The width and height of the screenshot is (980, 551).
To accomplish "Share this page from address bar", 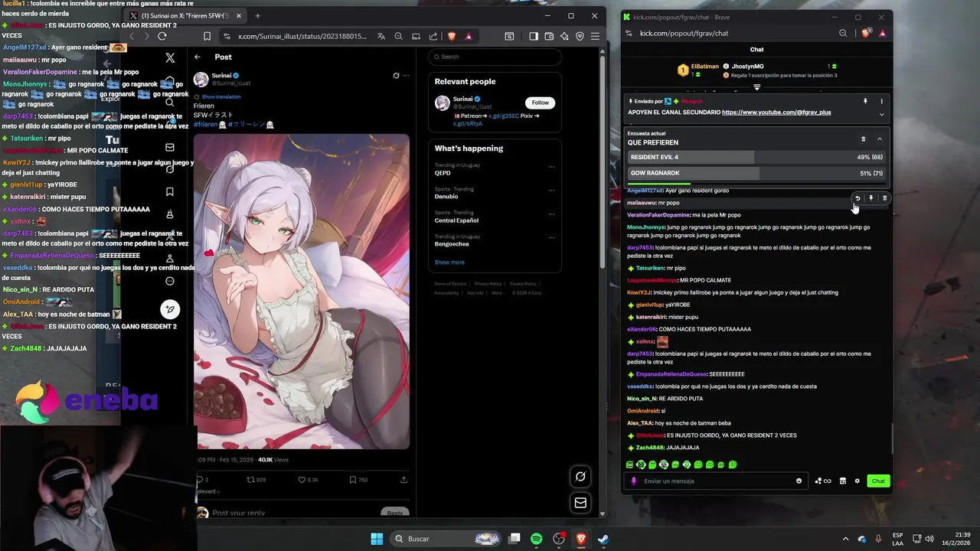I will [433, 36].
